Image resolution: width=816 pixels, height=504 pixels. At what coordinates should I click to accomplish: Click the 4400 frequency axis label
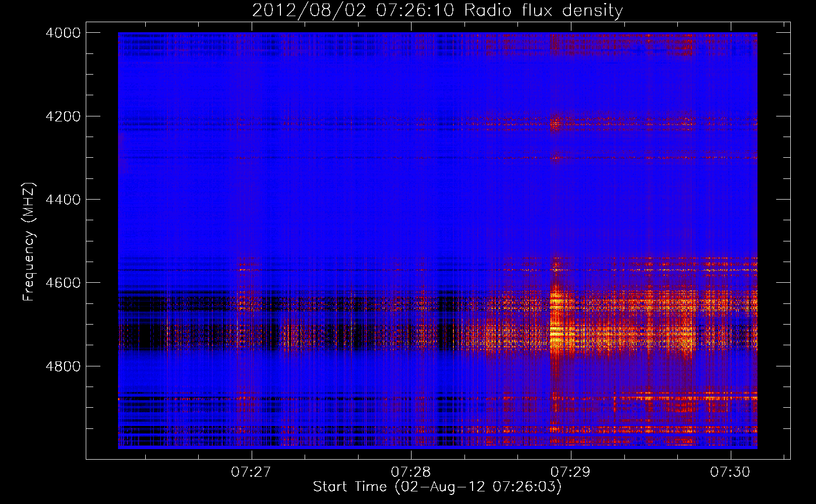click(63, 200)
